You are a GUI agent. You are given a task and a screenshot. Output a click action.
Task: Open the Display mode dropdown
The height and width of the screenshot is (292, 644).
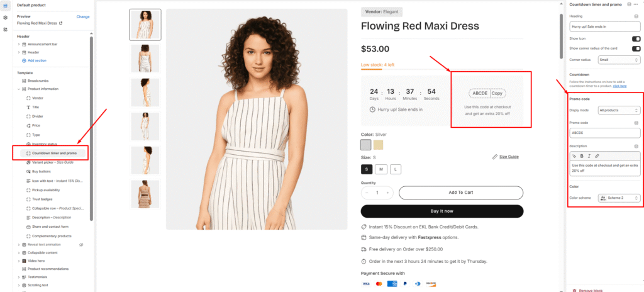(619, 110)
